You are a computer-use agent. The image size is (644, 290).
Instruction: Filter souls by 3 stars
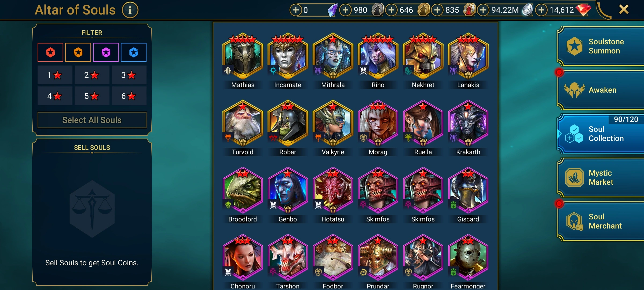point(129,75)
